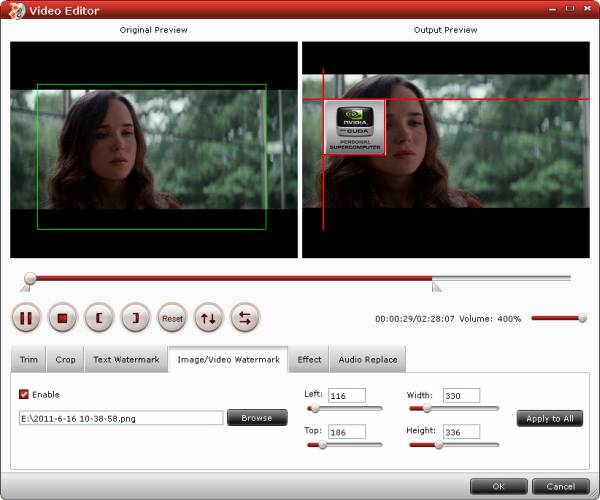Click the round Reset button
Screen dimensions: 600x500
click(172, 318)
